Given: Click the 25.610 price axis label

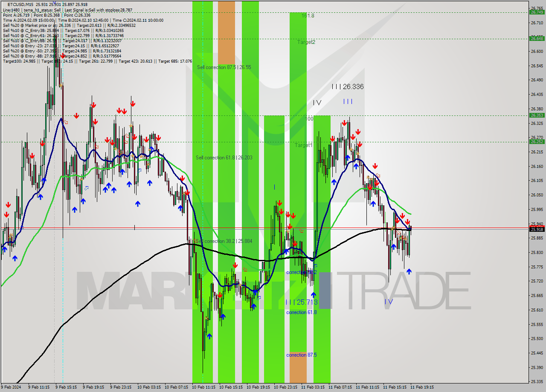Looking at the screenshot, I should coord(537,310).
